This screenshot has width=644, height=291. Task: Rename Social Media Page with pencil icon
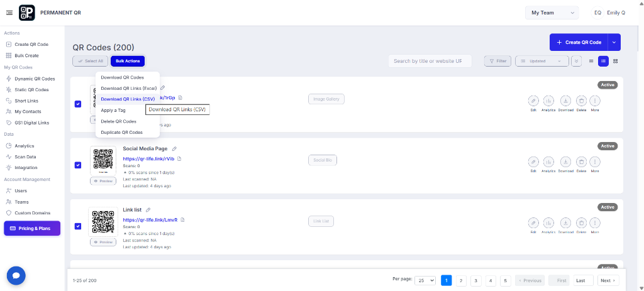(174, 148)
